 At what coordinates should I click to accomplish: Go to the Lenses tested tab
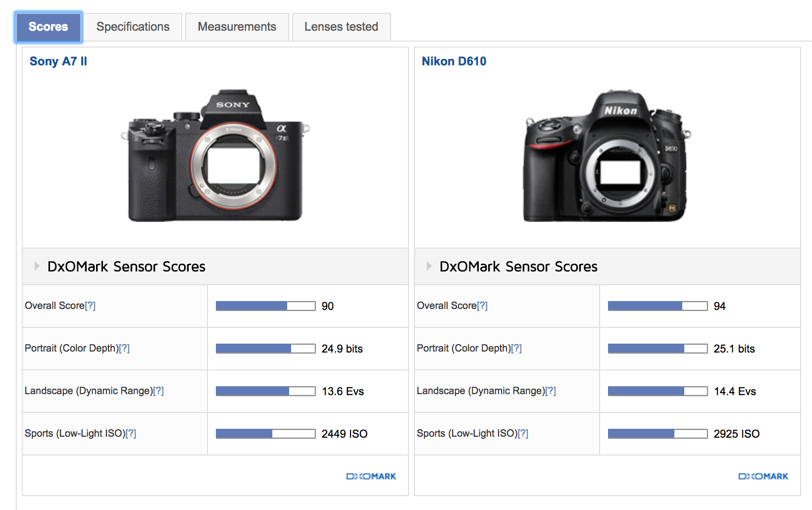point(341,27)
